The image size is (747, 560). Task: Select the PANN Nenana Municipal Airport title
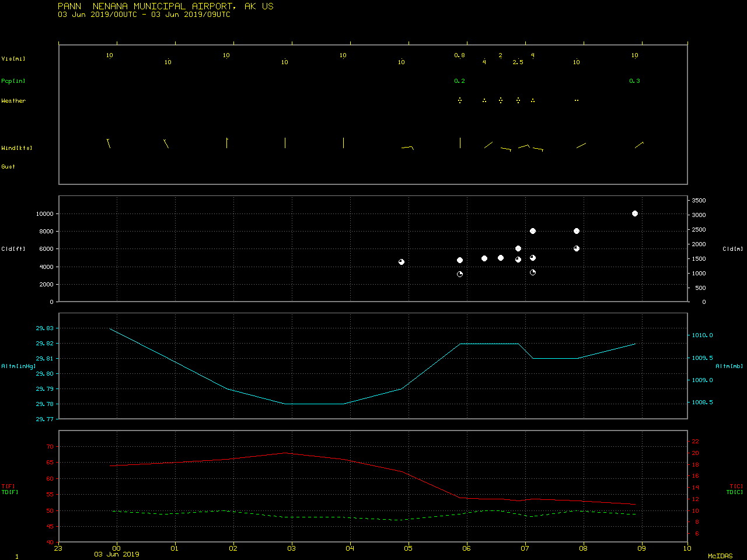pos(165,6)
